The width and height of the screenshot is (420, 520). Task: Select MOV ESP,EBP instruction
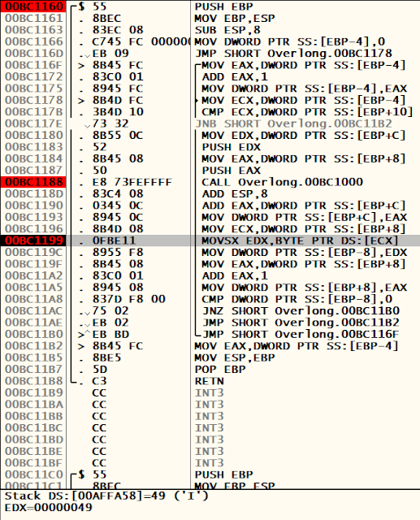[235, 357]
